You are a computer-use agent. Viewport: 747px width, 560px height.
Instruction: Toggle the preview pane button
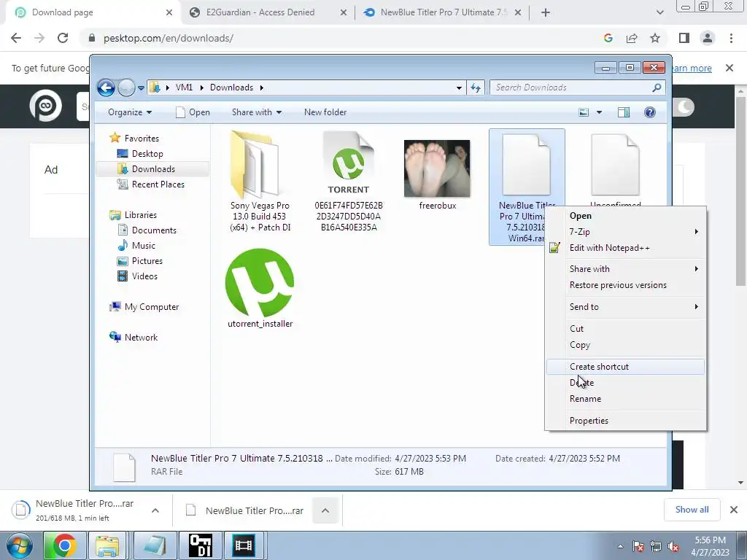pyautogui.click(x=624, y=112)
